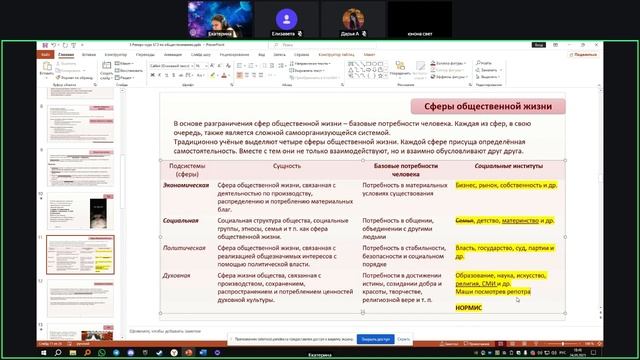Click the WhatsApp taskbar icon
Image resolution: width=640 pixels, height=360 pixels.
coord(102,353)
